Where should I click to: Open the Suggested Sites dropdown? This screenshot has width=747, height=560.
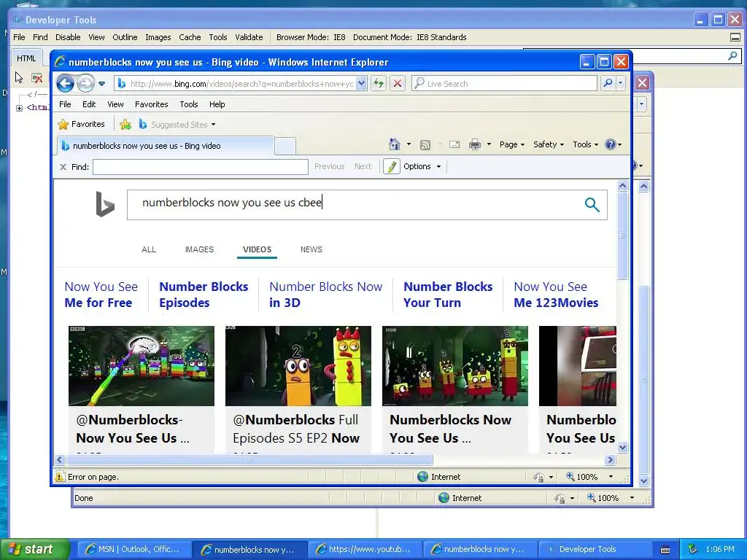point(177,124)
